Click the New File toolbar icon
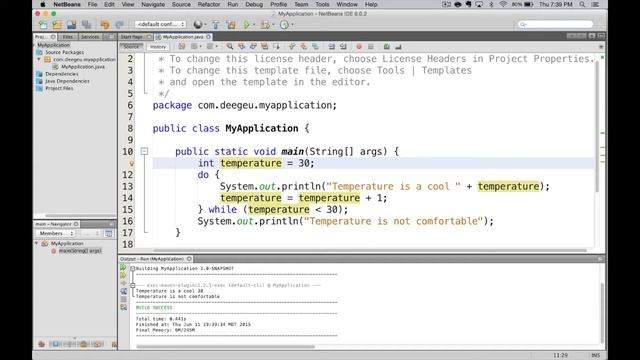This screenshot has width=640, height=360. (x=43, y=24)
